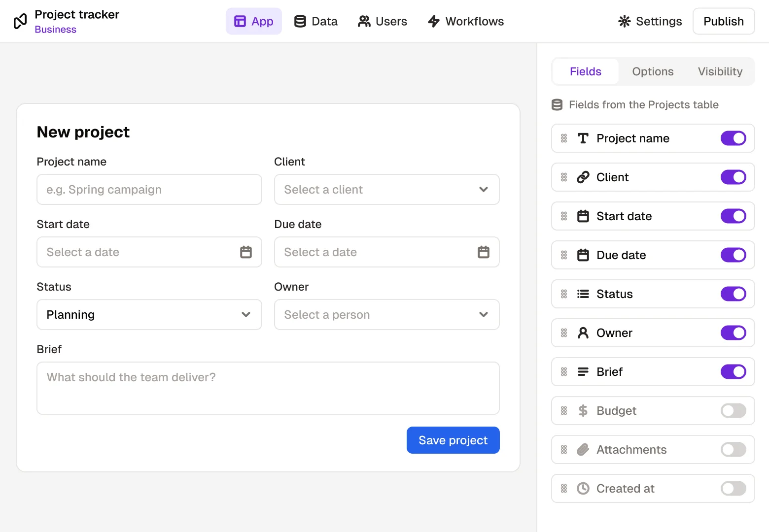Open the Client dropdown
The width and height of the screenshot is (769, 532).
tap(387, 190)
